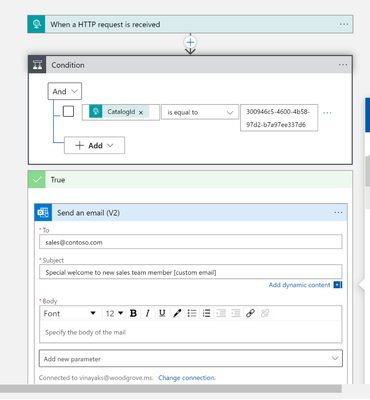Click the dynamic content blue plus icon
Viewport: 370px width, 400px height.
(338, 285)
